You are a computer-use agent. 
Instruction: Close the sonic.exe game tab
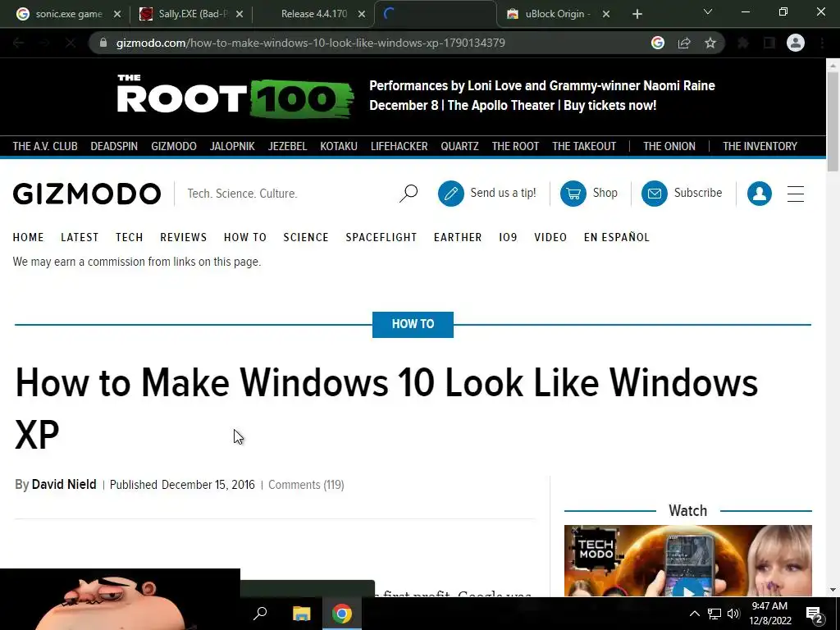point(117,14)
